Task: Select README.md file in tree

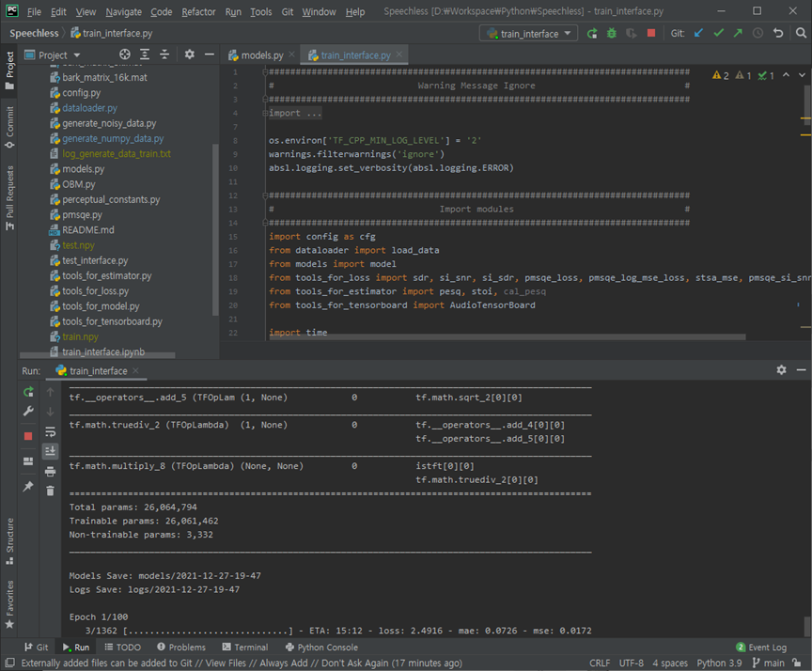Action: pos(88,230)
